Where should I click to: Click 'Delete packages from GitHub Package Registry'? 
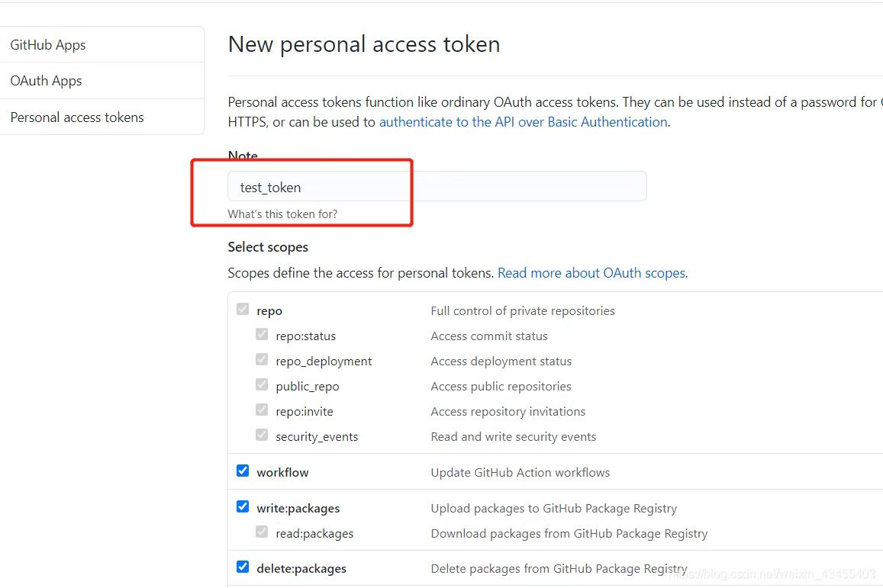click(x=559, y=569)
